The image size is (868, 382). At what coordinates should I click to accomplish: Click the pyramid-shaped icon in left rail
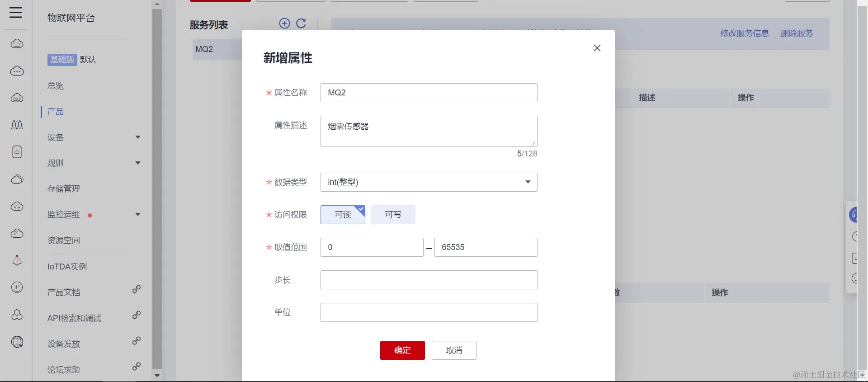[17, 260]
